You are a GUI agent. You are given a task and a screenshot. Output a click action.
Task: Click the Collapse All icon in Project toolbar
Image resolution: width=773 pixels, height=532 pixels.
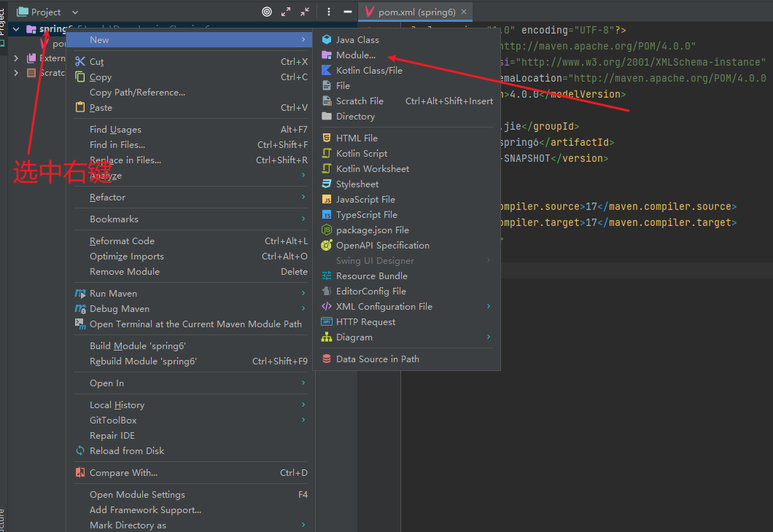[305, 12]
